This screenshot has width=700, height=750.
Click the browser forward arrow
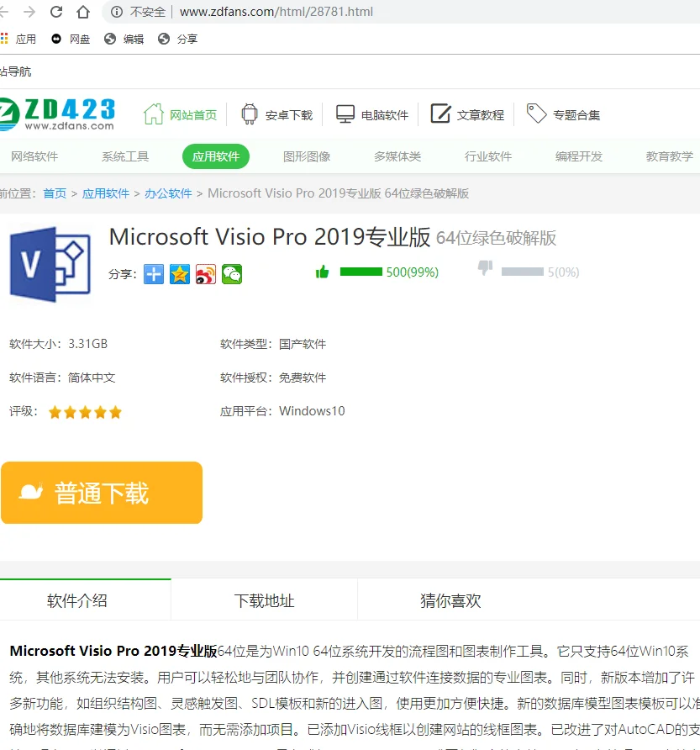(29, 12)
